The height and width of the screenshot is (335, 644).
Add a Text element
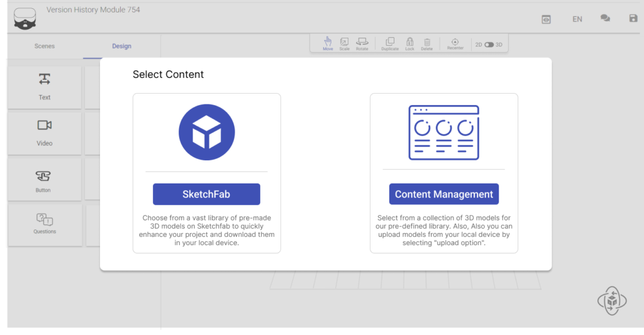click(x=45, y=87)
